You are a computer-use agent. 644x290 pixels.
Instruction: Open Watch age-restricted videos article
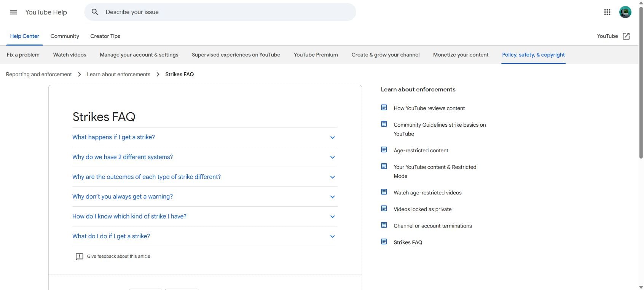(x=427, y=193)
